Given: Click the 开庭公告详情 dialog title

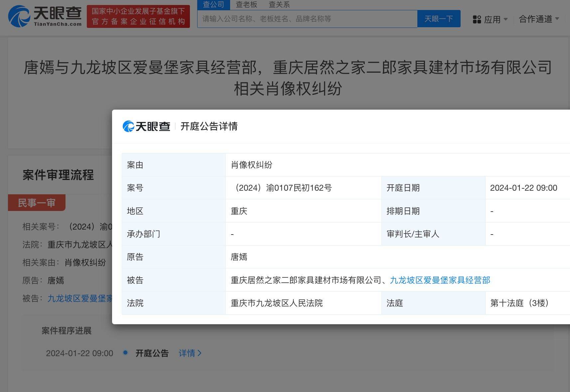Looking at the screenshot, I should coord(209,126).
